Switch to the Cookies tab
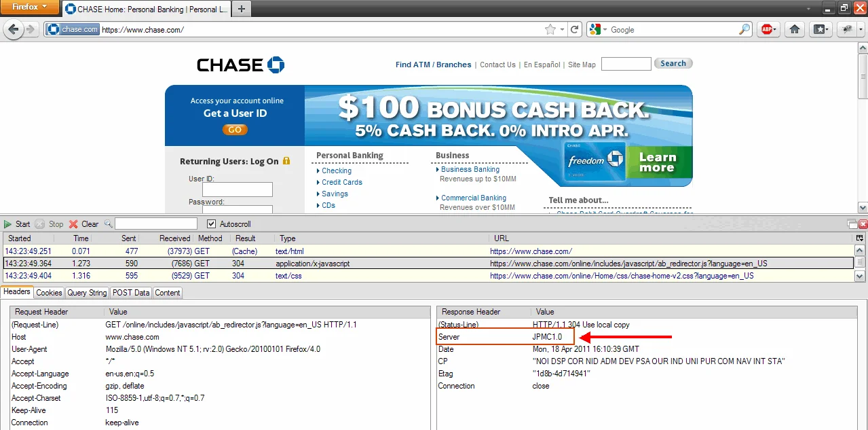The width and height of the screenshot is (868, 430). pos(49,293)
